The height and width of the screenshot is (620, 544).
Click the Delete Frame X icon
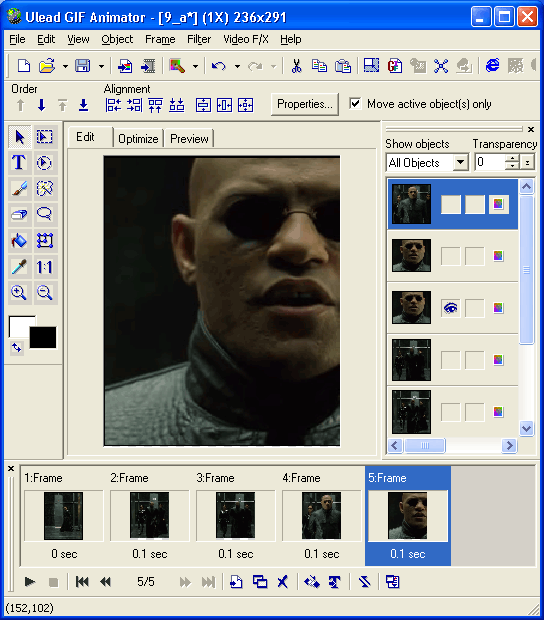[x=283, y=582]
